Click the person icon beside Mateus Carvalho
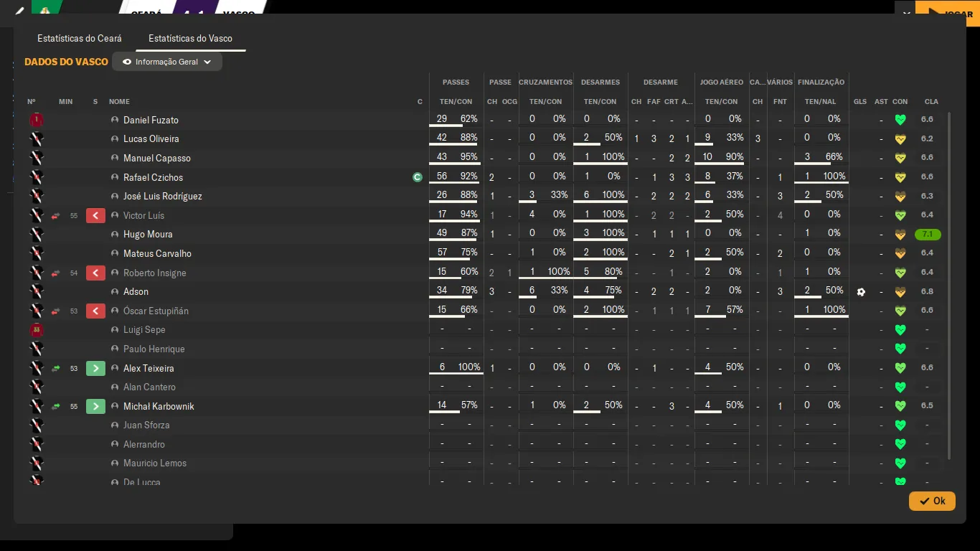This screenshot has height=551, width=980. point(115,253)
